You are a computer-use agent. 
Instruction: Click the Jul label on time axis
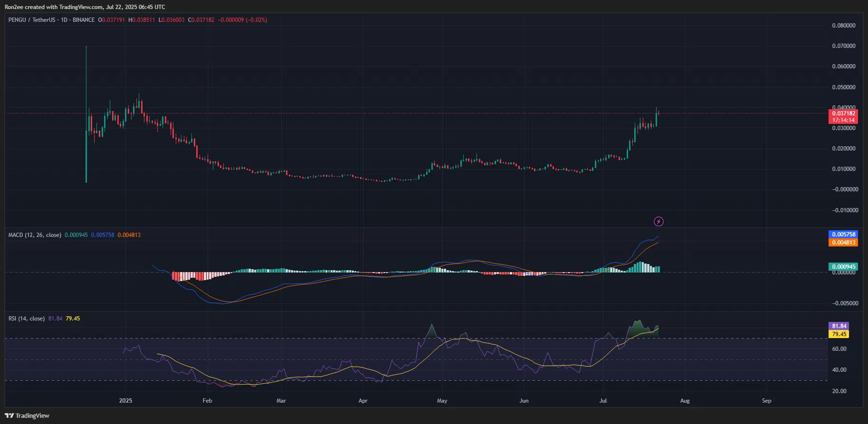coord(603,401)
